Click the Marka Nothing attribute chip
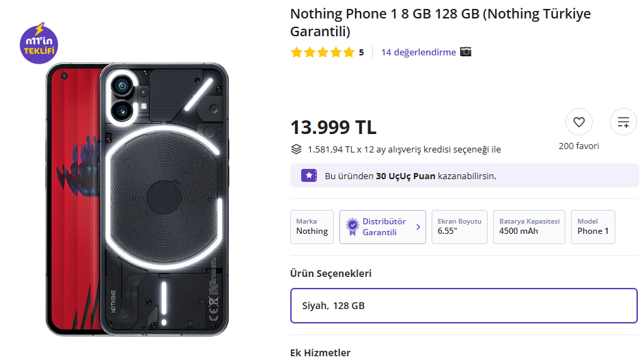644x359 pixels. coord(312,227)
